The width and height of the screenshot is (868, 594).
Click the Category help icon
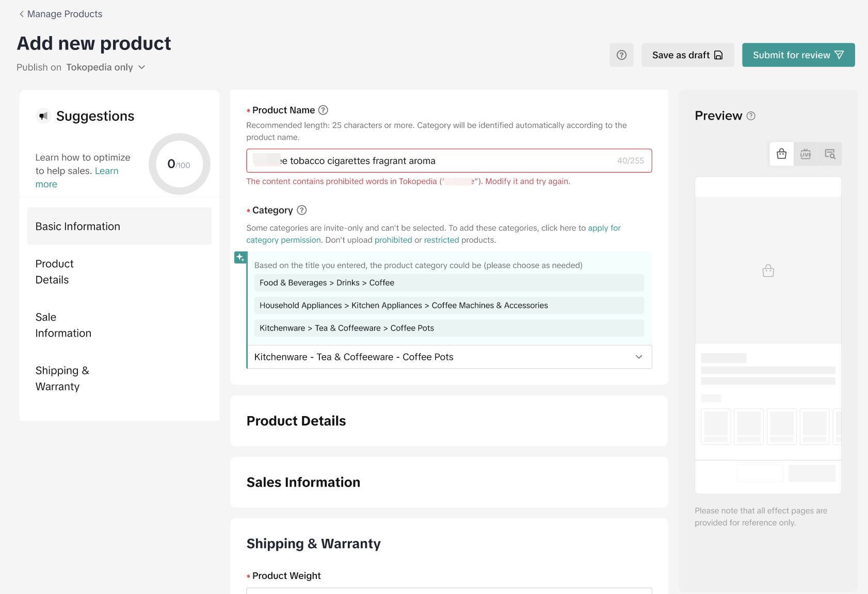pos(302,210)
